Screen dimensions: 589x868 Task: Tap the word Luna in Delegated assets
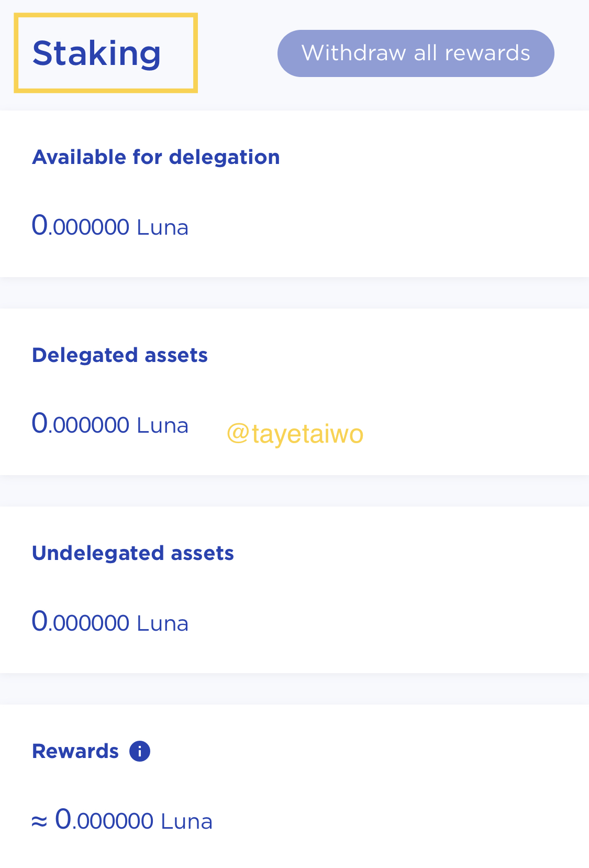(162, 425)
